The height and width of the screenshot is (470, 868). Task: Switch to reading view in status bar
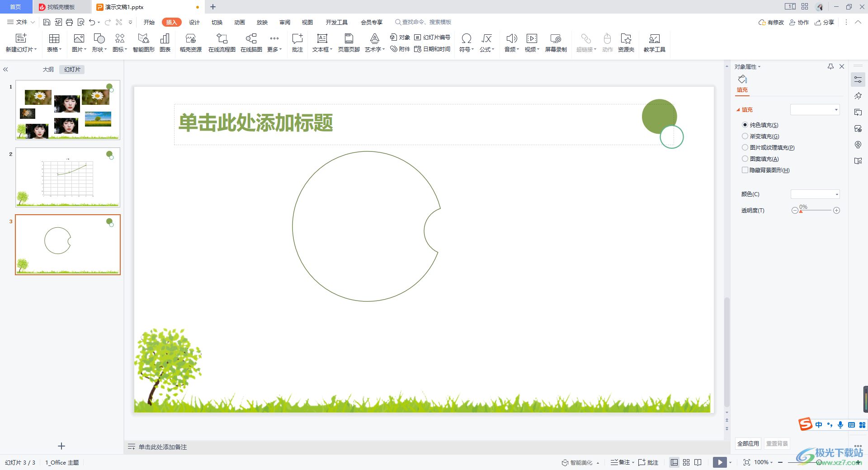tap(698, 462)
